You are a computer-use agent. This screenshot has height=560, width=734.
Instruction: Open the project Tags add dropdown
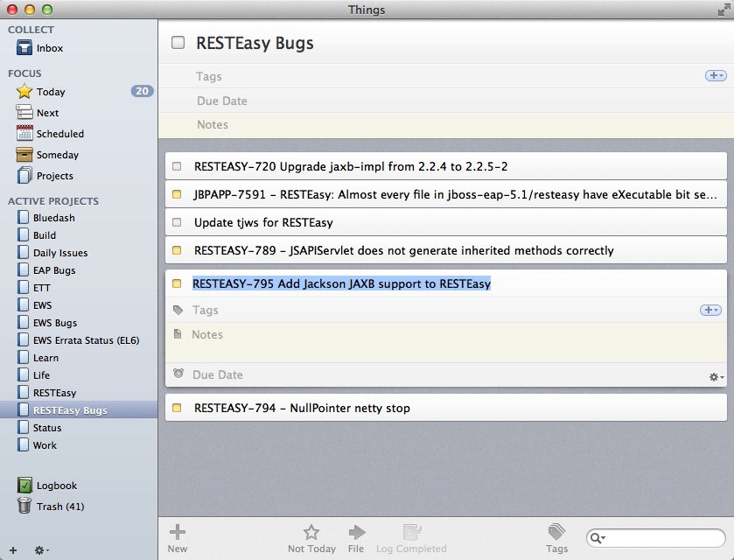(715, 76)
